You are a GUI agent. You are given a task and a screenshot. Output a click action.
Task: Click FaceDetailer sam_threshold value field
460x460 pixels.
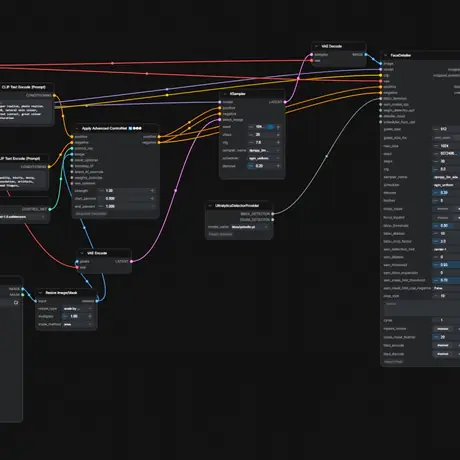pos(446,265)
